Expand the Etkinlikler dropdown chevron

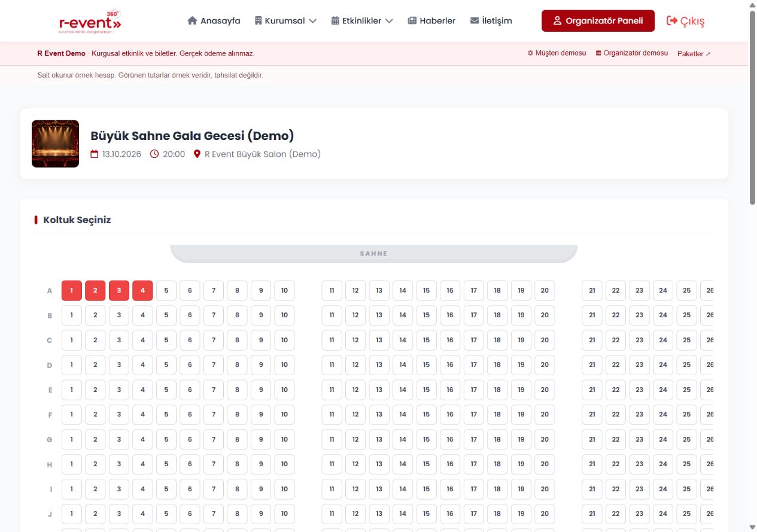coord(389,21)
